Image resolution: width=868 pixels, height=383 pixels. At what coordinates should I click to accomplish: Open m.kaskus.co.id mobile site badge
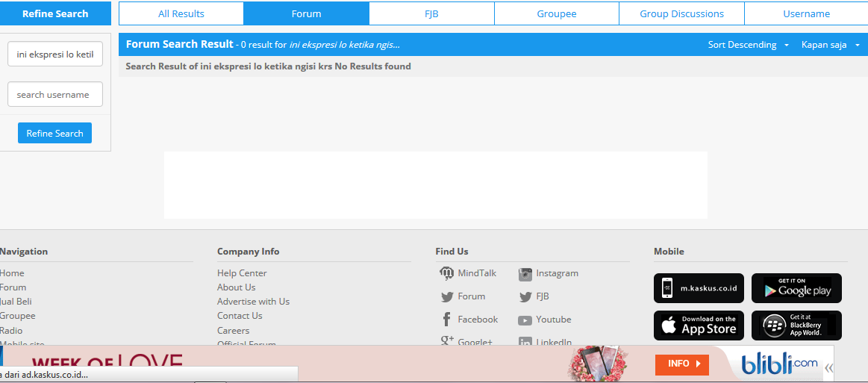pyautogui.click(x=699, y=288)
